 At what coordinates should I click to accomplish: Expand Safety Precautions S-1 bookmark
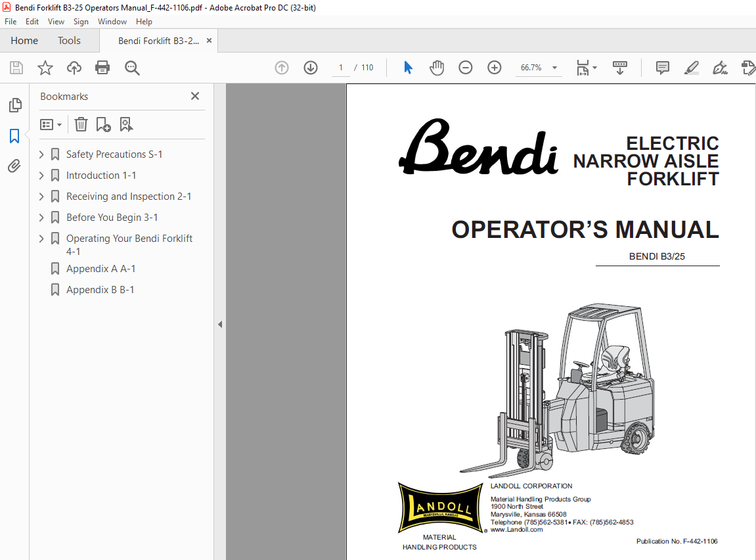[41, 154]
